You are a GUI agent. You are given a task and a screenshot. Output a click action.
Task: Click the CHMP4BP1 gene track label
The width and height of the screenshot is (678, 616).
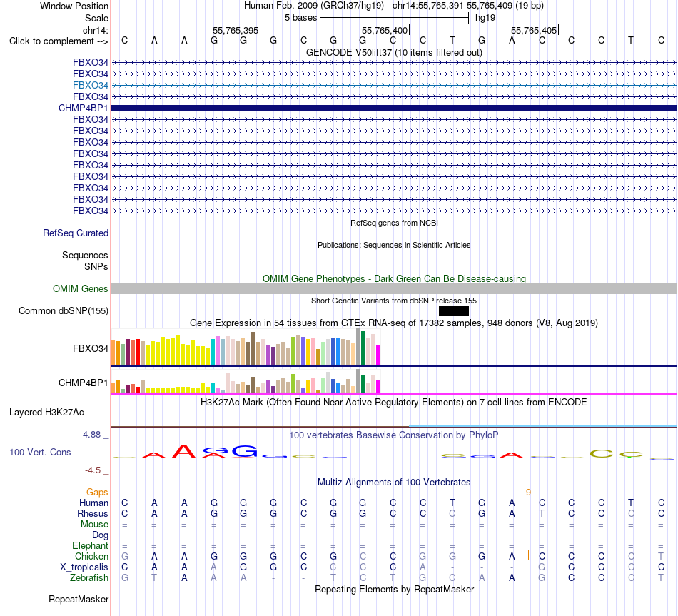pos(83,108)
